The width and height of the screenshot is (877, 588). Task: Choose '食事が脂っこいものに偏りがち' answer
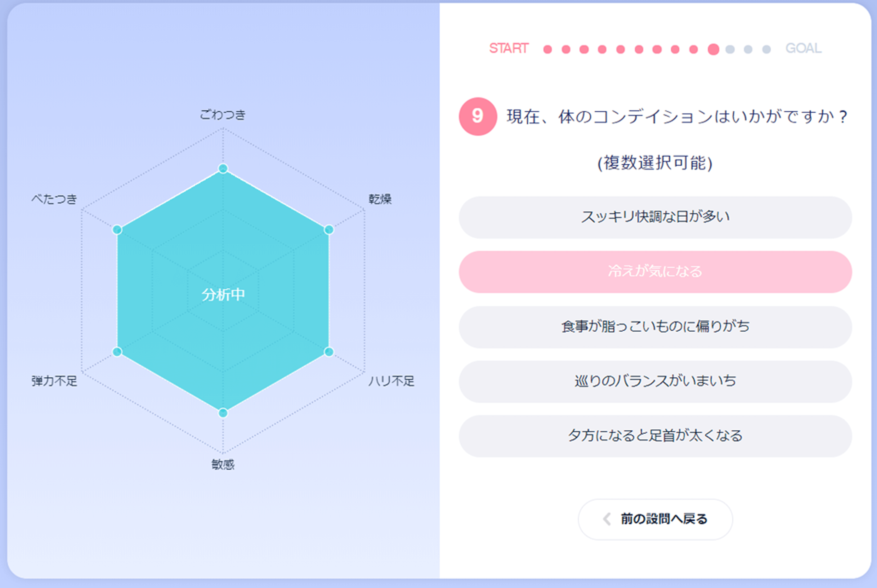(655, 327)
